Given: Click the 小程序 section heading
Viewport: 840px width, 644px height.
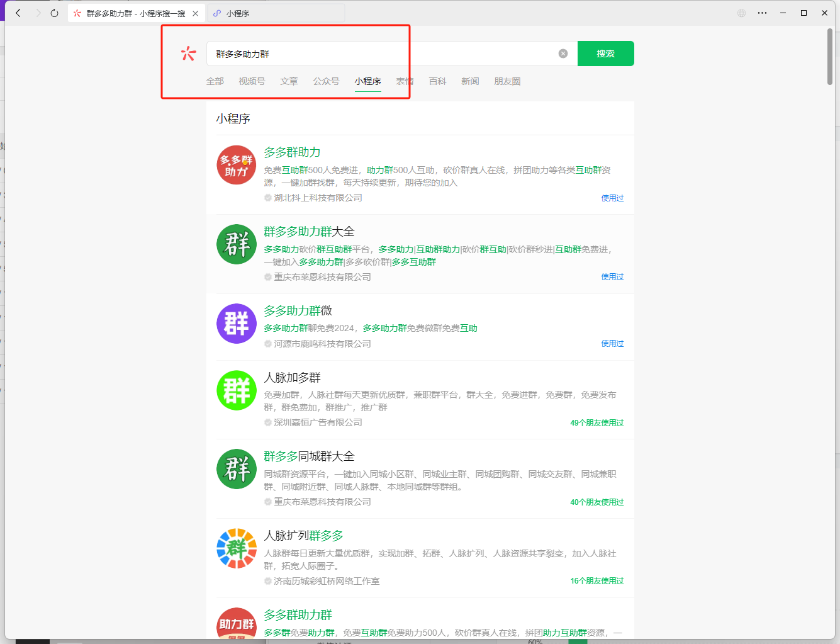Looking at the screenshot, I should click(x=233, y=119).
